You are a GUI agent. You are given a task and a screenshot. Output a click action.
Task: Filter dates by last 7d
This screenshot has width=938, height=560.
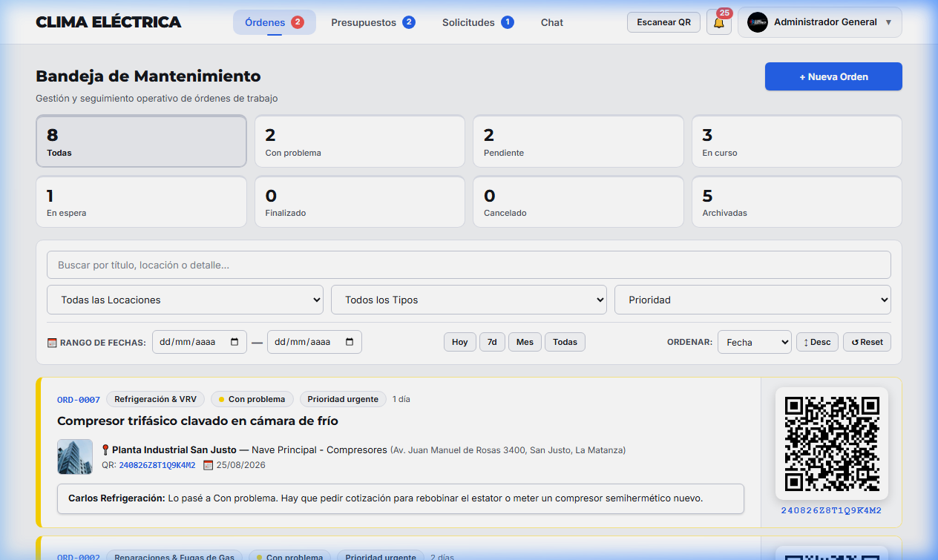(x=492, y=342)
